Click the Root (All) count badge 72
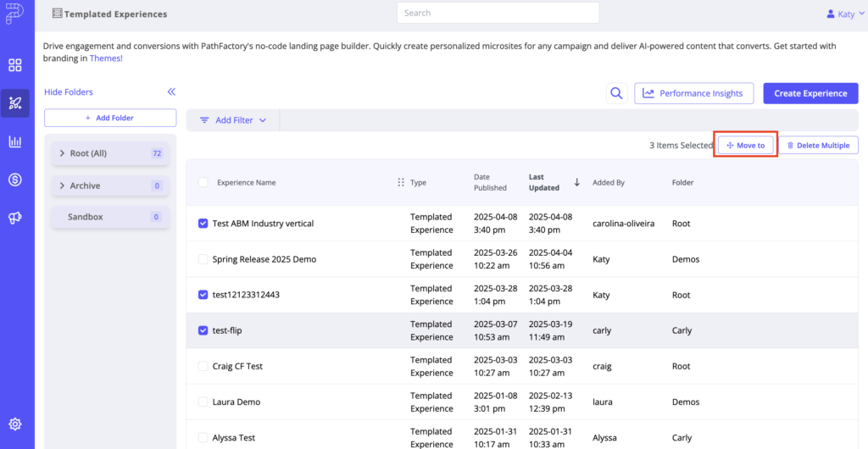 tap(157, 153)
